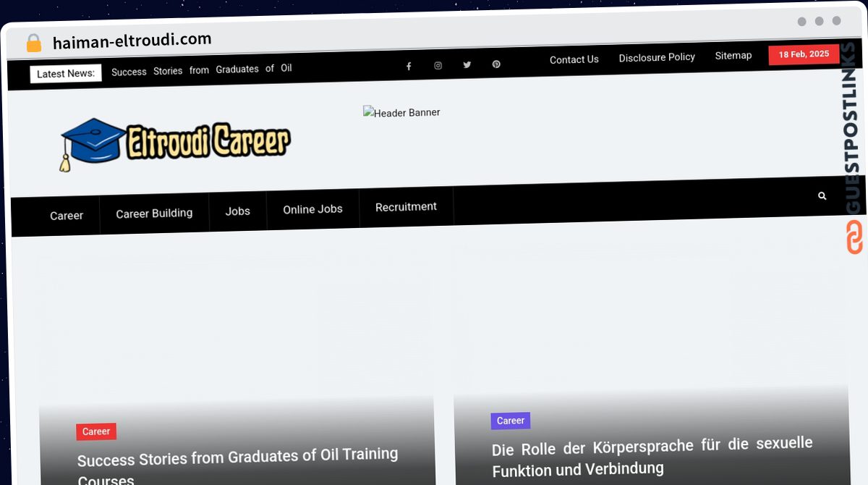Screen dimensions: 868x485
Task: Open the Career Building menu item
Action: [154, 214]
